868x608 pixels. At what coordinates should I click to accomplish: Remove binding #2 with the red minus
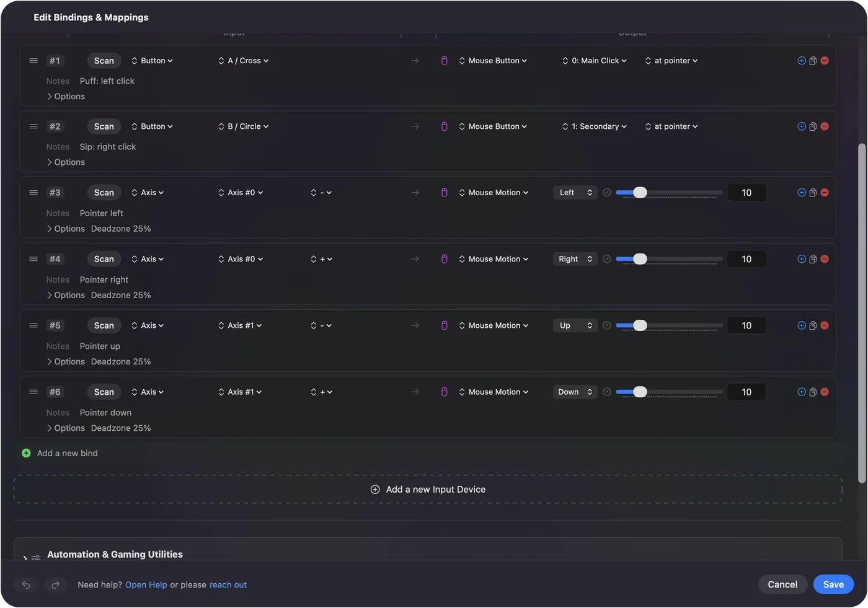click(825, 126)
